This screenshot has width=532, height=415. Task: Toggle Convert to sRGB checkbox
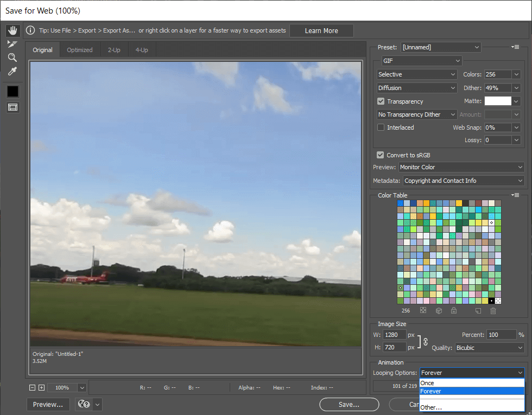click(x=381, y=155)
